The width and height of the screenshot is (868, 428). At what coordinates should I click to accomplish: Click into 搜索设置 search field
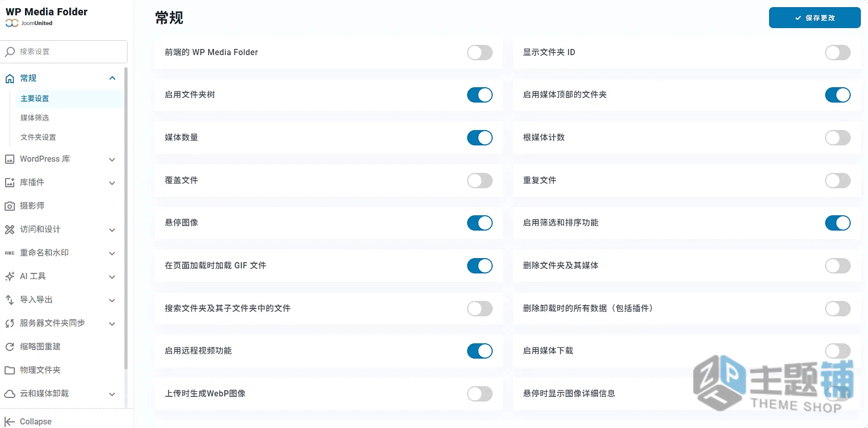(x=64, y=52)
